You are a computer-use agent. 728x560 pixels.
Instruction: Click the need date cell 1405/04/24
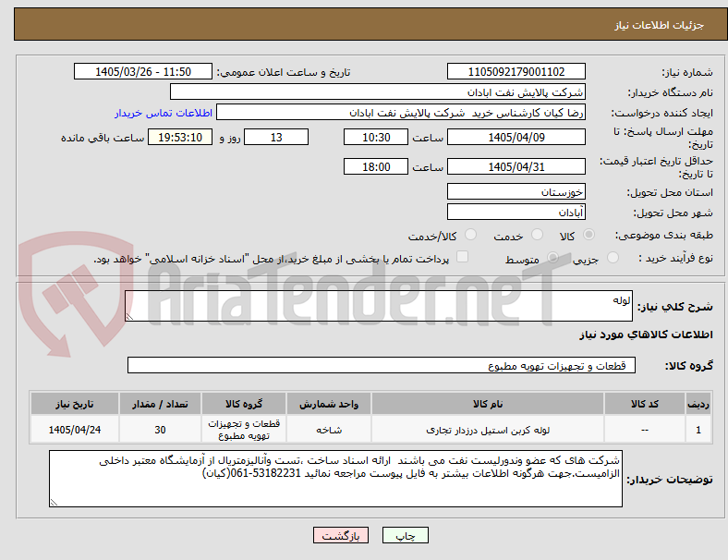coord(75,430)
